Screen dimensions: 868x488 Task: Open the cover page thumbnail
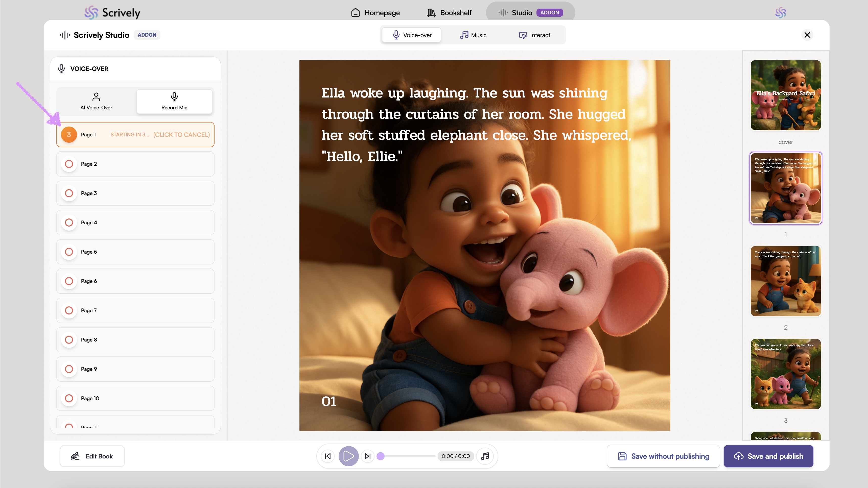click(x=785, y=95)
